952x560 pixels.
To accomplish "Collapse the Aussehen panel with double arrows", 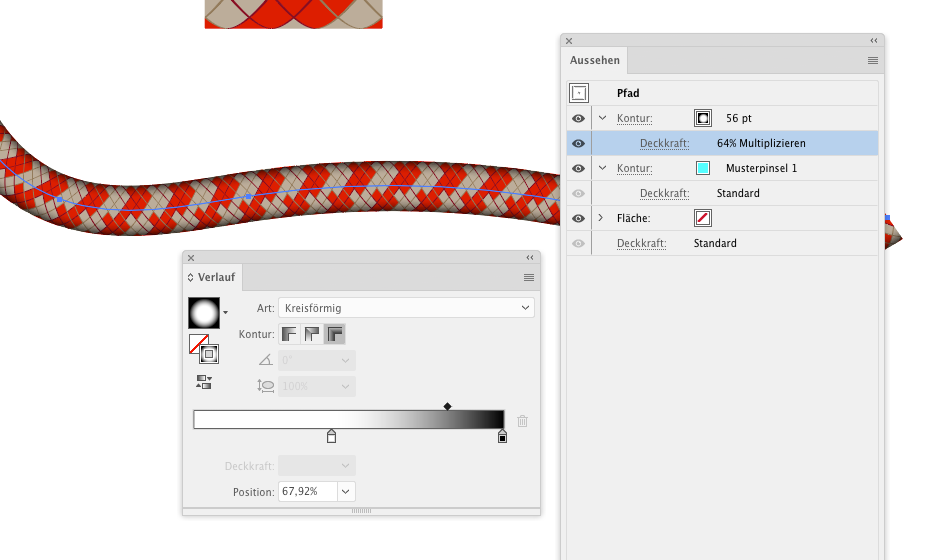I will click(874, 41).
